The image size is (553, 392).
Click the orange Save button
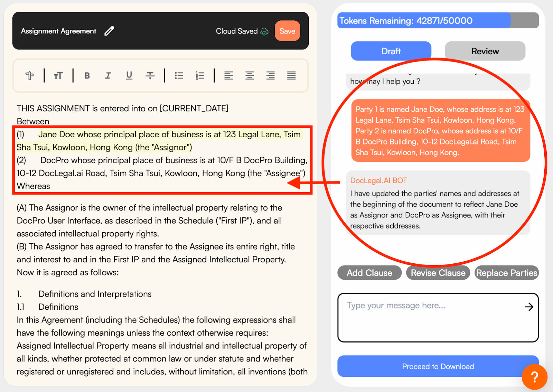click(287, 31)
